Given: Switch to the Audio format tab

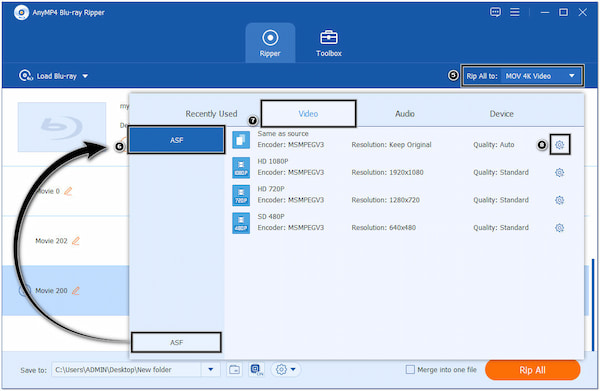Looking at the screenshot, I should [x=405, y=114].
